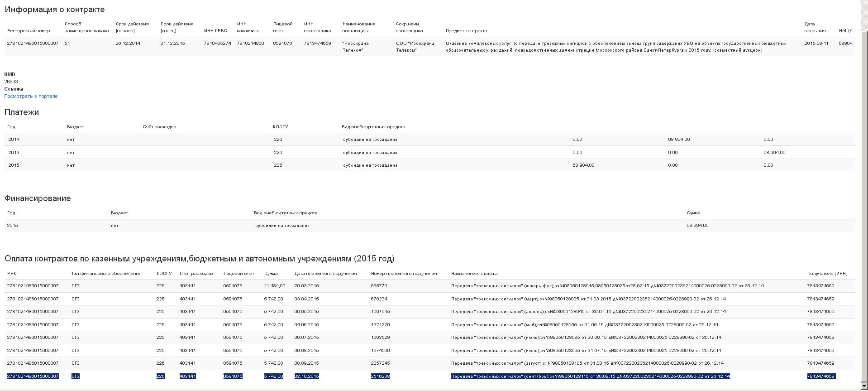Select the "Предмет контракта" column header

pyautogui.click(x=466, y=31)
